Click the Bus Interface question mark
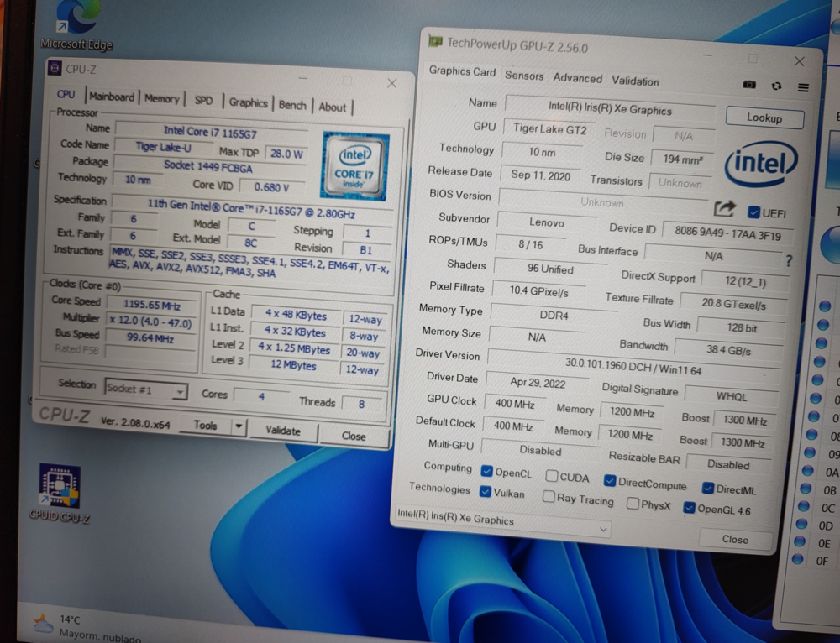The height and width of the screenshot is (643, 840). (x=789, y=261)
